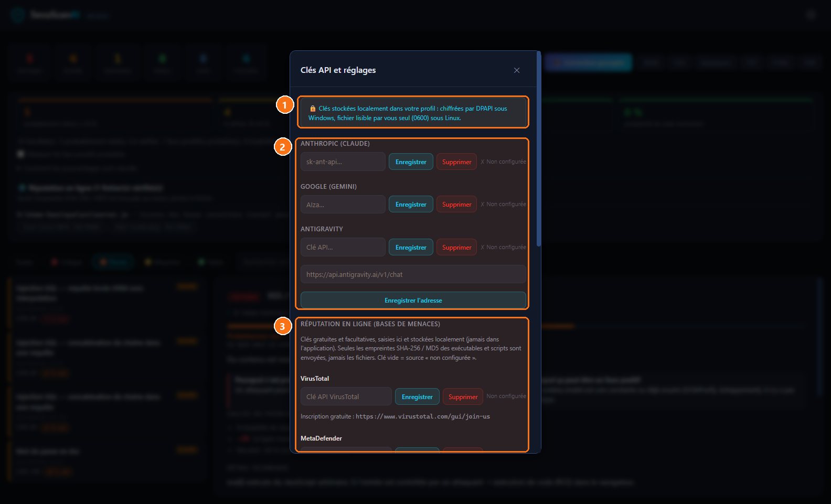Click Supprimer for the Google (Gemini) key
This screenshot has height=504, width=831.
point(456,205)
